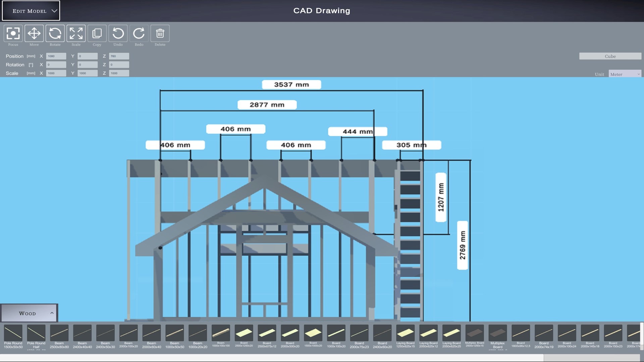Screen dimensions: 644x362
Task: Click the Cube name field
Action: pyautogui.click(x=610, y=56)
